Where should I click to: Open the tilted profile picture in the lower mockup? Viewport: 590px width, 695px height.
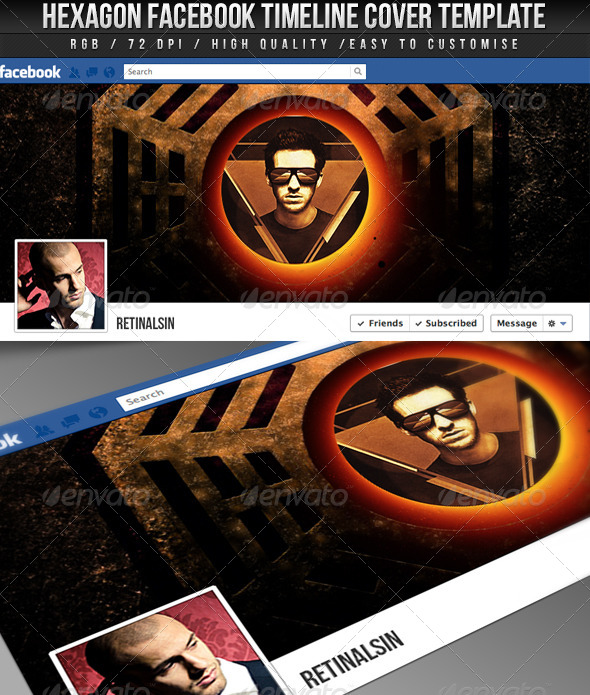coord(168,647)
